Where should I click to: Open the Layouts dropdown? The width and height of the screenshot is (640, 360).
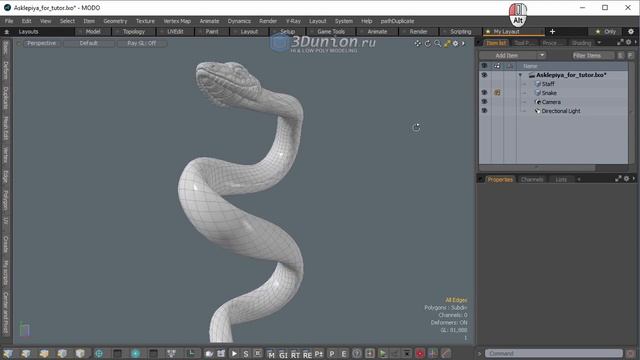pos(28,31)
